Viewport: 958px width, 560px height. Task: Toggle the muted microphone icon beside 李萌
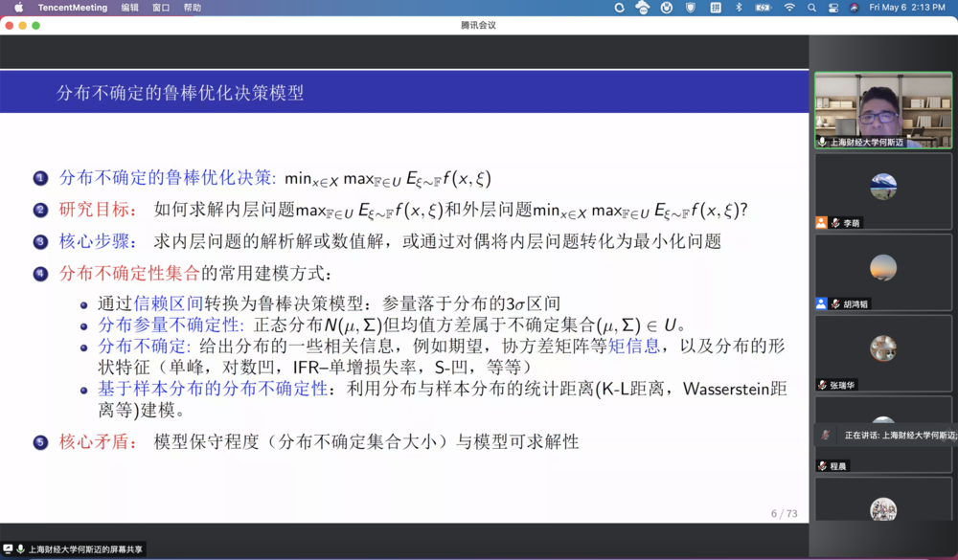tap(836, 221)
